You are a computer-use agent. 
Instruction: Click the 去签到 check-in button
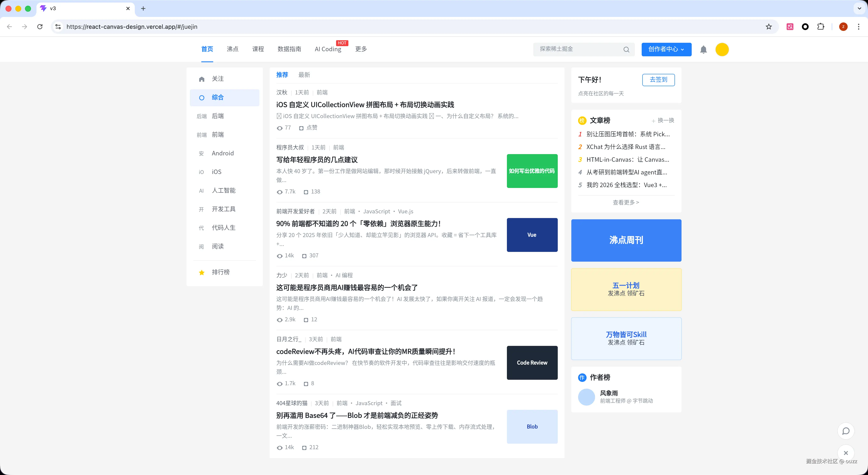658,80
